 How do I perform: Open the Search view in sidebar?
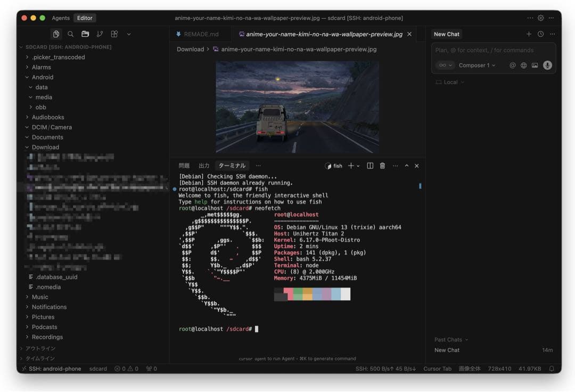70,34
